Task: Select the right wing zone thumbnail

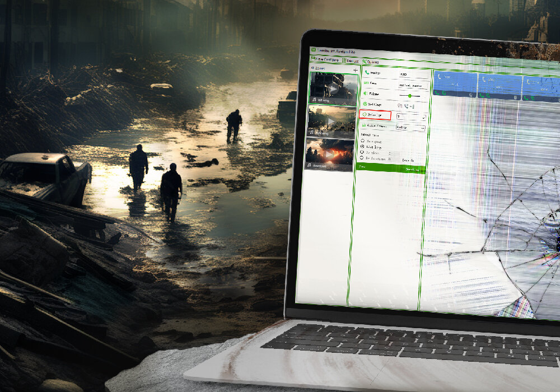Action: (332, 122)
